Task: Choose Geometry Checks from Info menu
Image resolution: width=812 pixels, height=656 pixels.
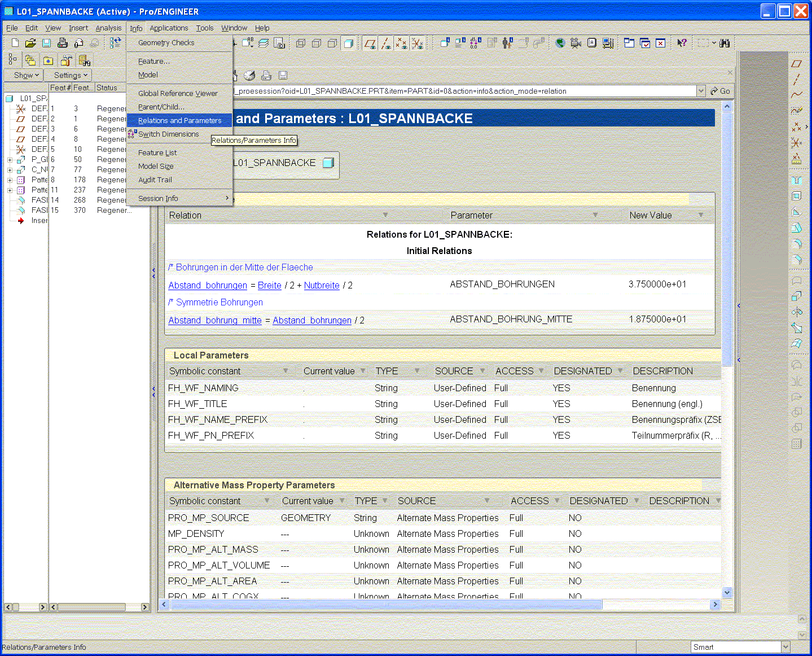Action: click(179, 43)
